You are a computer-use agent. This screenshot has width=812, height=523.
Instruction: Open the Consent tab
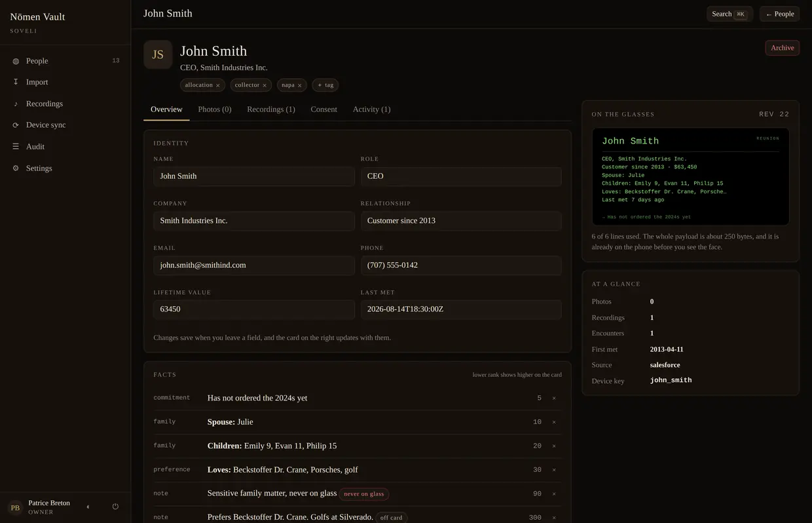pyautogui.click(x=324, y=109)
